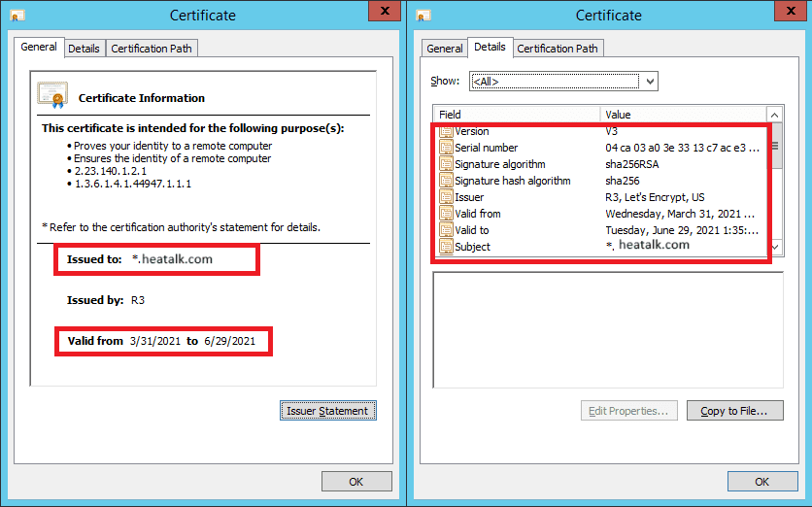Select the Subject value *.heatalk.com in list
Viewport: 812px width, 507px height.
(x=647, y=246)
